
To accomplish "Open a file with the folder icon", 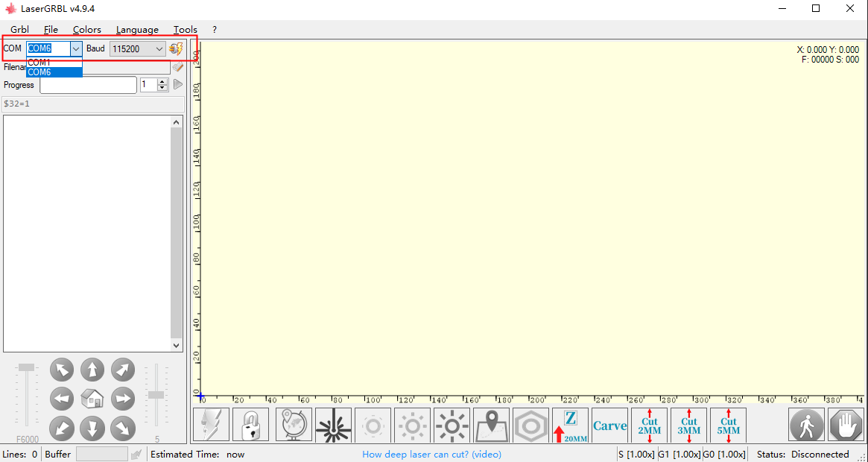I will 177,66.
